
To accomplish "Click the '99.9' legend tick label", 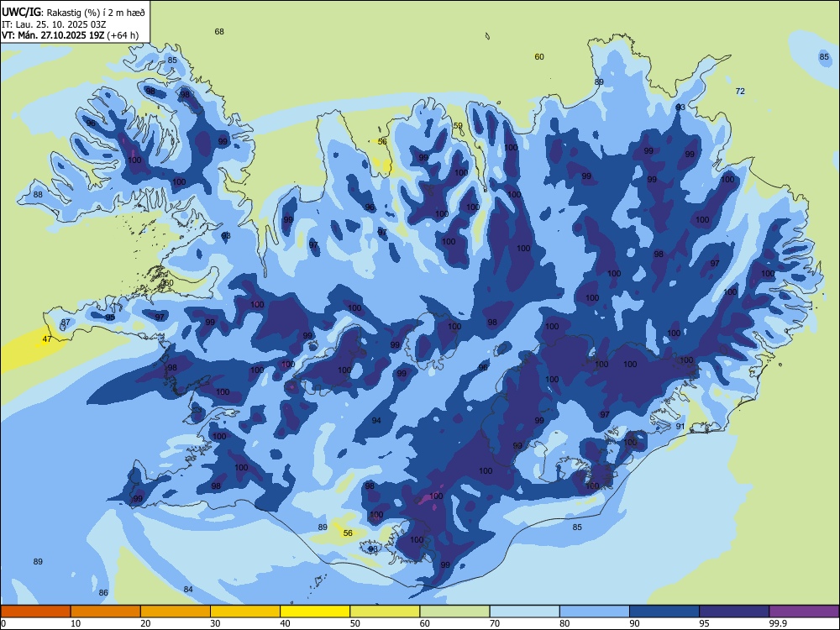I will (x=777, y=623).
